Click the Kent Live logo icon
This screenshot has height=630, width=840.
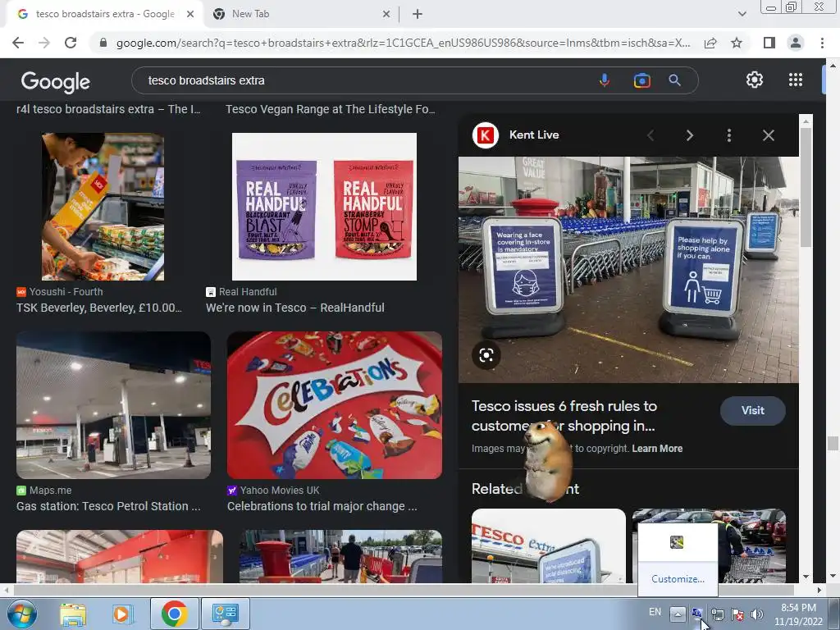tap(486, 135)
